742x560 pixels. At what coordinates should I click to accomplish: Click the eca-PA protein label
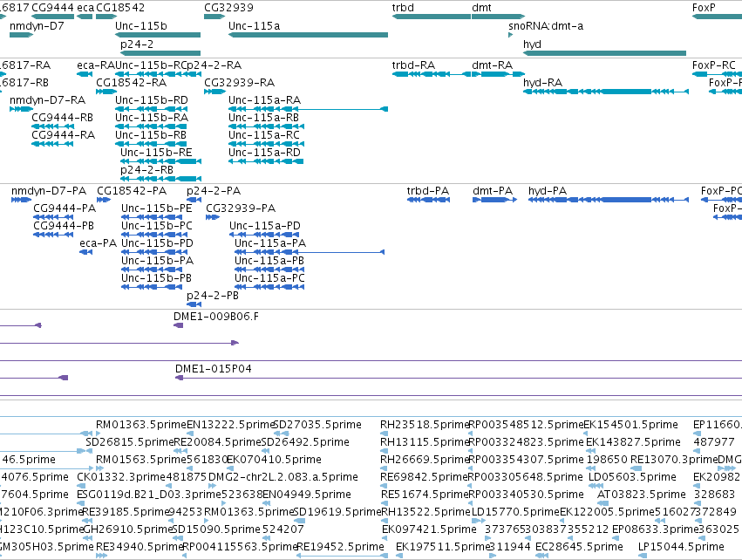click(98, 243)
